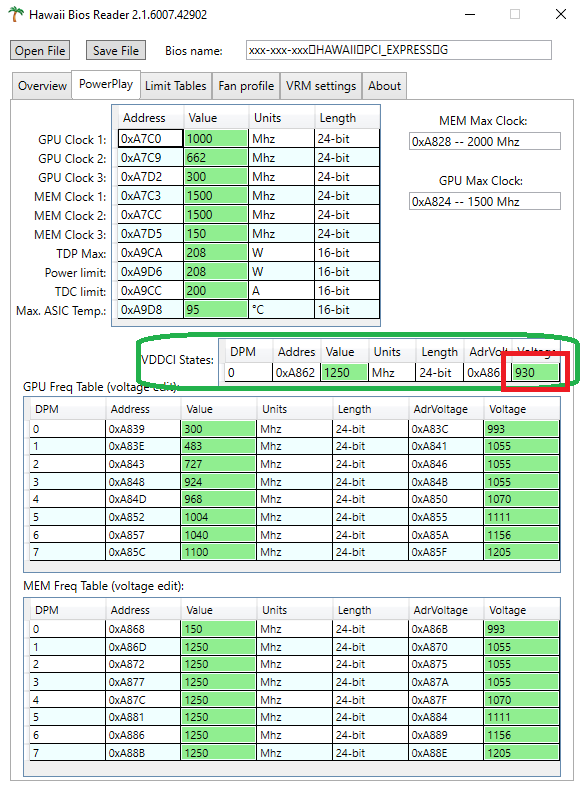
Task: Select MEM Clock 3 value 150
Action: tap(216, 234)
